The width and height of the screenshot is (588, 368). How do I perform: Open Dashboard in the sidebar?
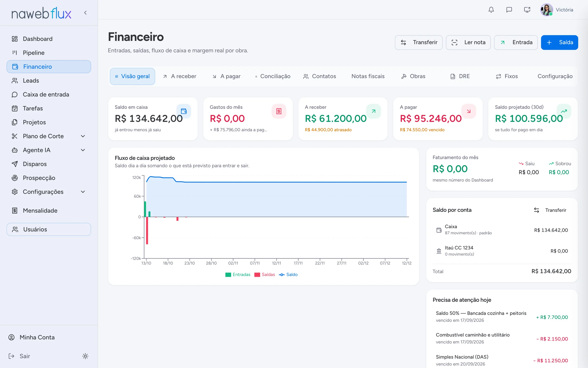click(49, 39)
